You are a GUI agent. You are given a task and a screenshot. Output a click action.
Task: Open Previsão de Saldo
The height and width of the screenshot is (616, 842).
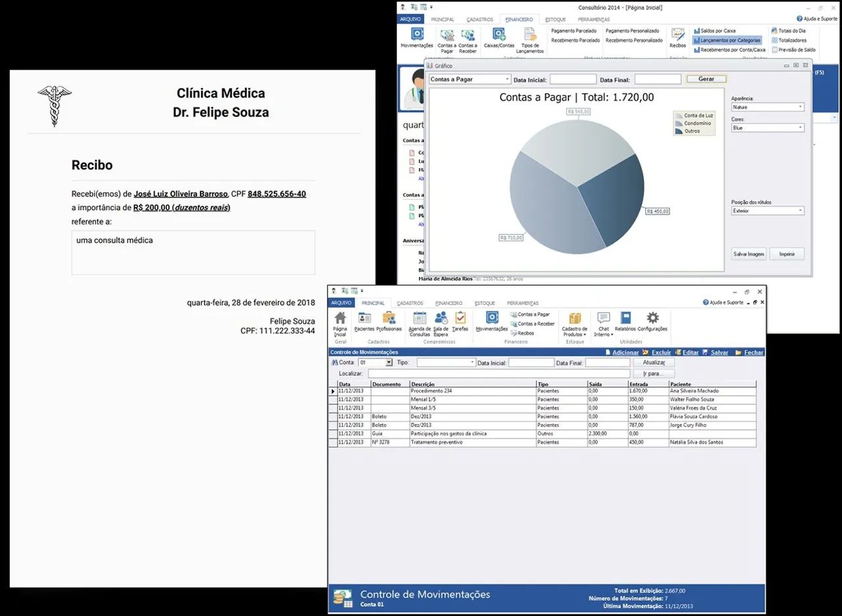click(793, 49)
